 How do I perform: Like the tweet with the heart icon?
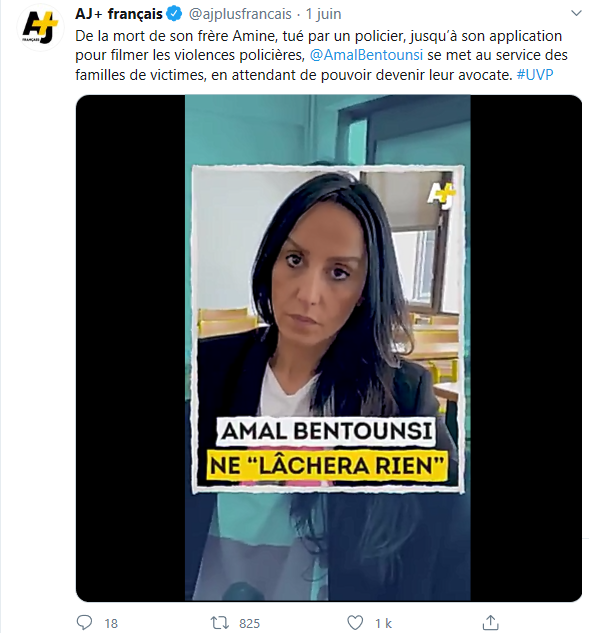pos(355,623)
